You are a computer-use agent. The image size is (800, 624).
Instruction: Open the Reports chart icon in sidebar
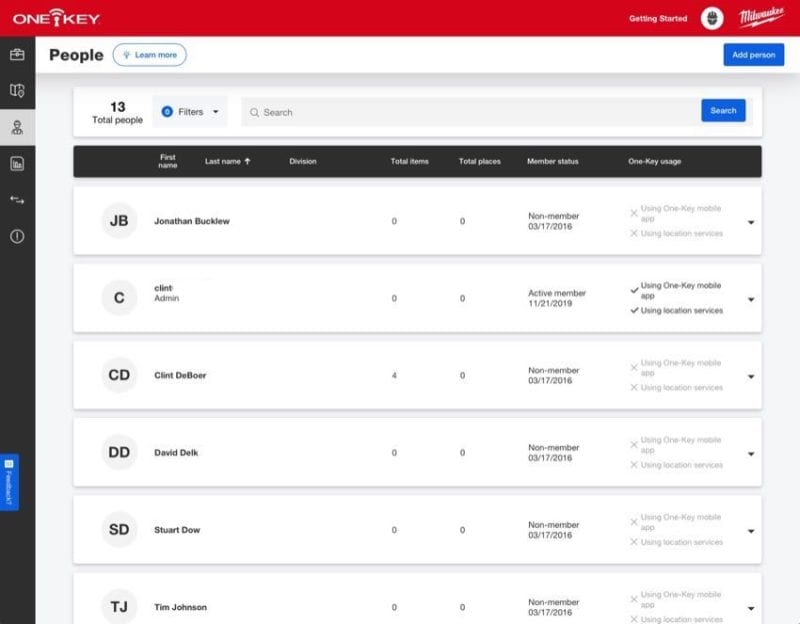17,163
